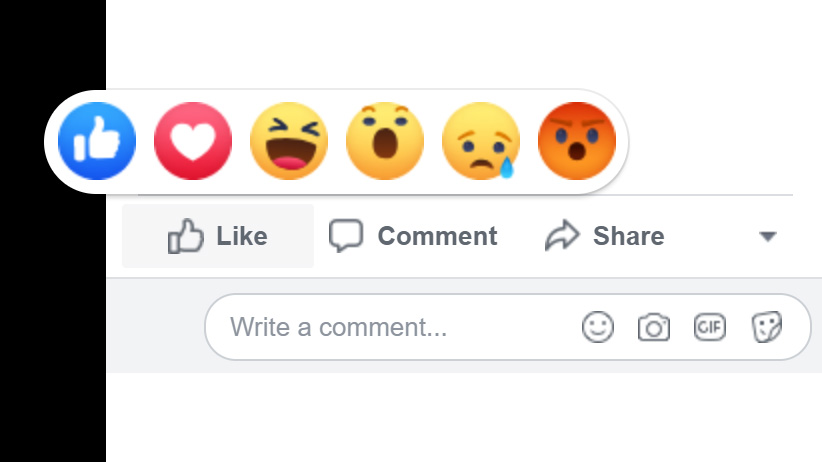The width and height of the screenshot is (822, 462).
Task: Click the curved arrow icon beside Share
Action: 561,236
